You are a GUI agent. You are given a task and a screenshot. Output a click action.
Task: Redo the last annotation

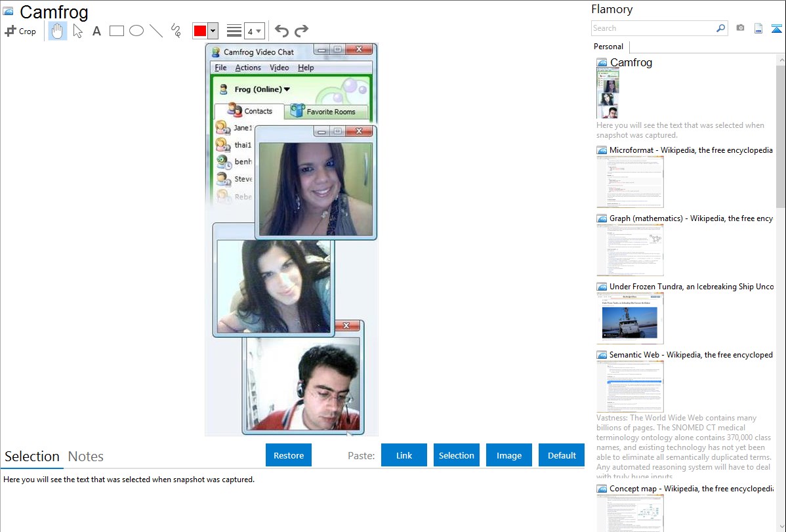pyautogui.click(x=301, y=31)
